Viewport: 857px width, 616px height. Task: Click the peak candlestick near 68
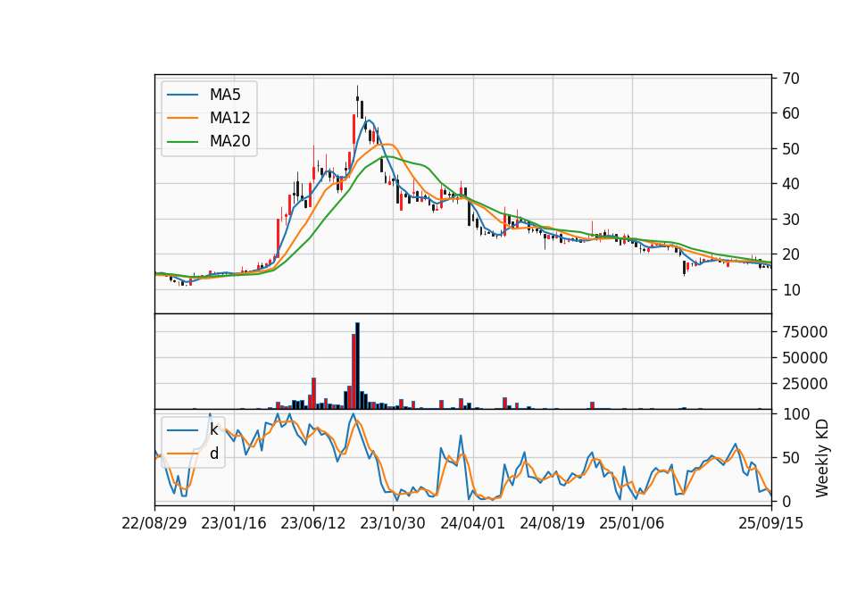357,99
